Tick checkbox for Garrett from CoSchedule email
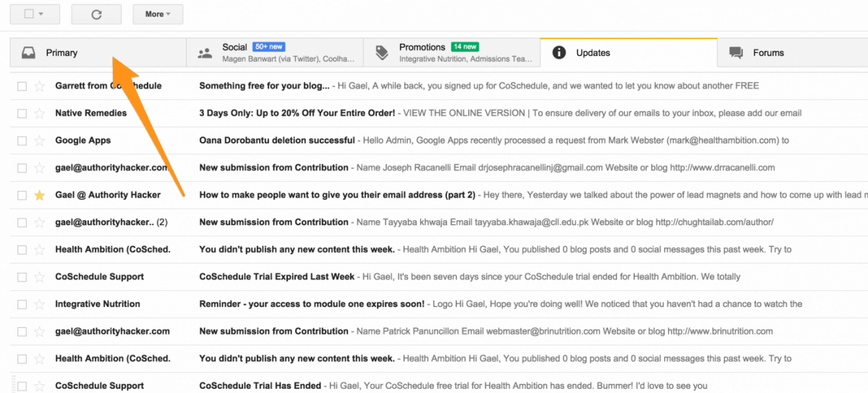868x393 pixels. [22, 86]
